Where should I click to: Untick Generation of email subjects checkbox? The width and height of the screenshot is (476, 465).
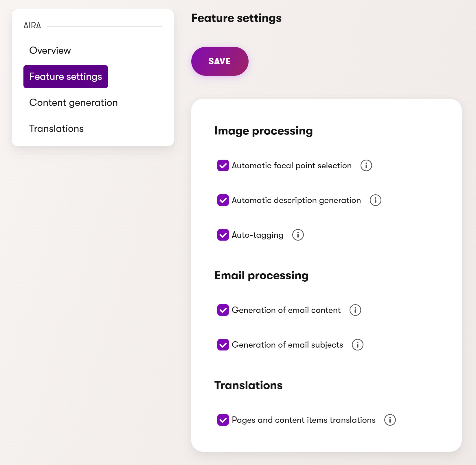click(223, 345)
